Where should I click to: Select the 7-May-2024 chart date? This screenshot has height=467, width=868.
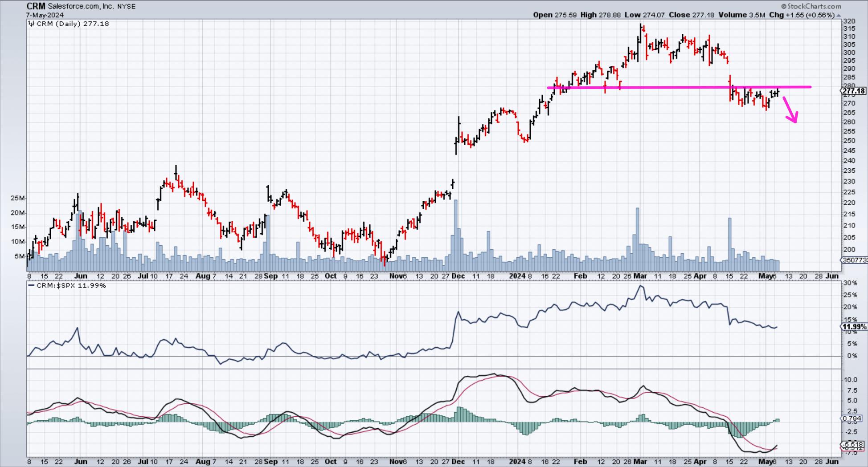coord(45,15)
